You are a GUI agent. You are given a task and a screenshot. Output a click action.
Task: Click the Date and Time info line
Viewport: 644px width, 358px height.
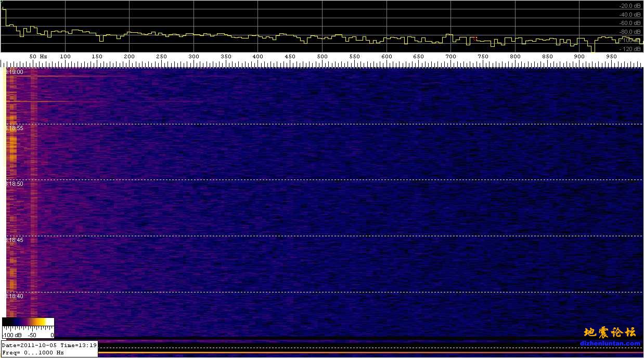pos(49,345)
